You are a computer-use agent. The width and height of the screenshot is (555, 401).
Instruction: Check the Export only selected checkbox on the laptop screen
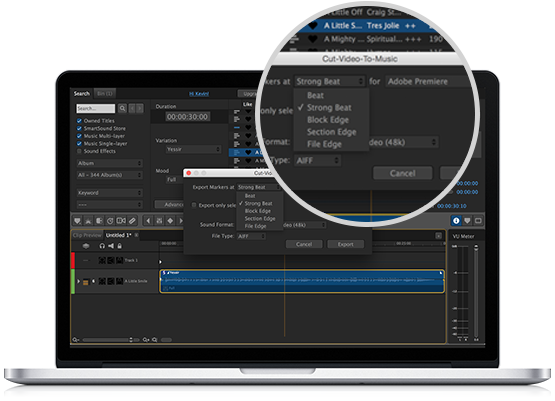click(x=194, y=205)
